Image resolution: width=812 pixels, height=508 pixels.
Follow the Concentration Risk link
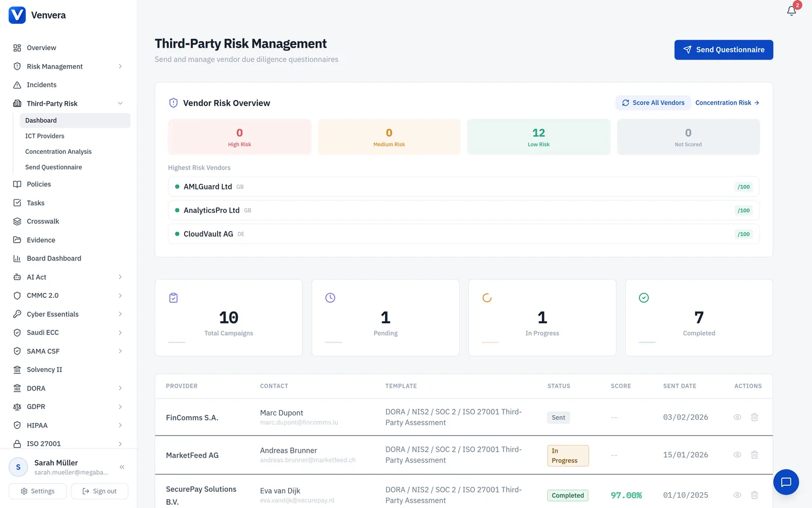(x=728, y=103)
